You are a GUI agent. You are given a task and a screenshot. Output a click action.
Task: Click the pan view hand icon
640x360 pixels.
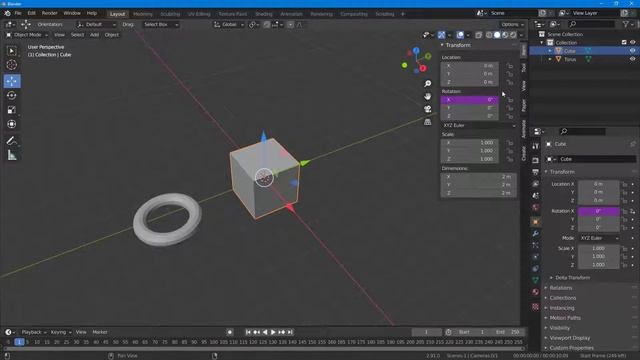coord(427,96)
